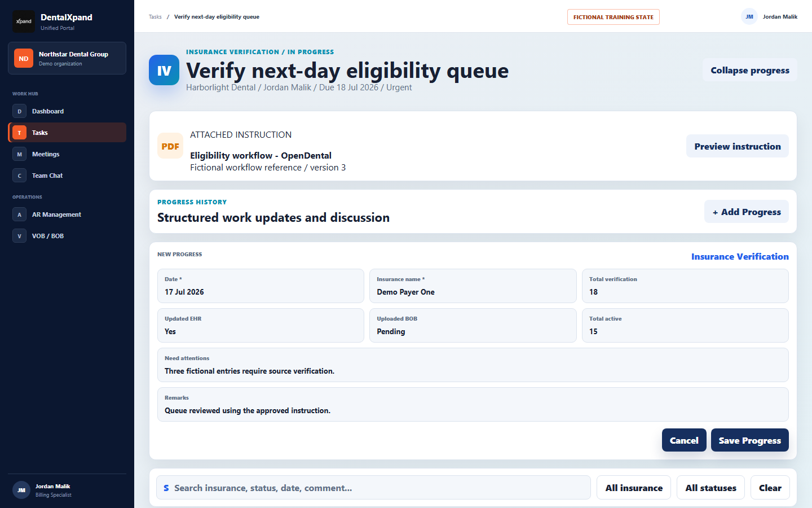This screenshot has height=508, width=812.
Task: Click Jordan Malik name in top bar
Action: pyautogui.click(x=780, y=17)
